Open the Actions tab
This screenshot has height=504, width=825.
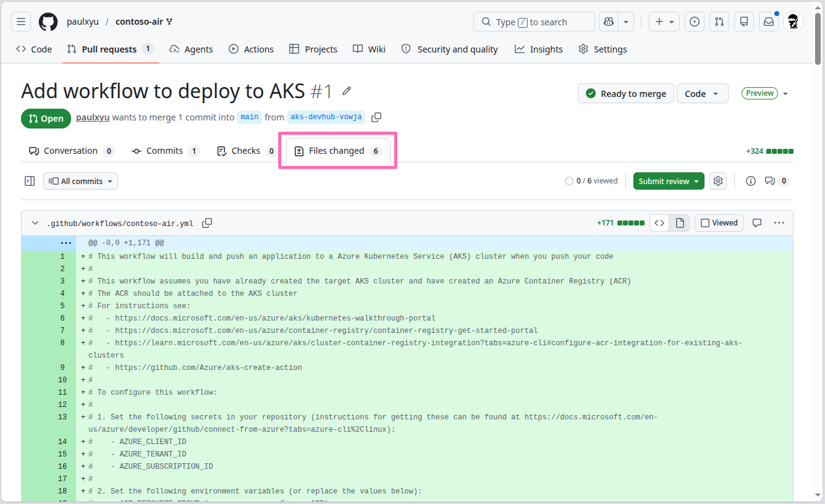(x=251, y=49)
